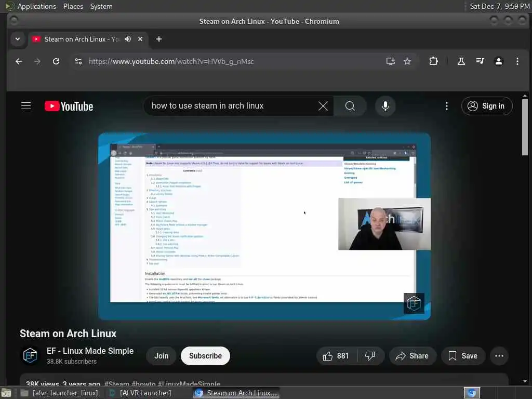
Task: Go back using the browser back arrow
Action: pos(19,61)
